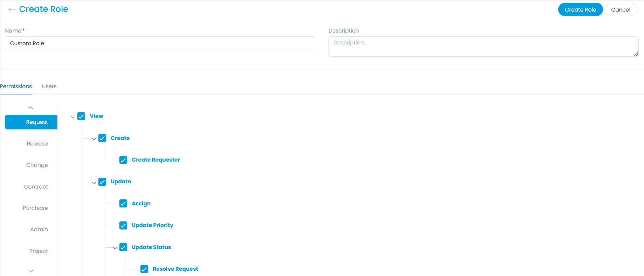Switch to the Permissions tab
Viewport: 644px width, 276px height.
pyautogui.click(x=16, y=86)
